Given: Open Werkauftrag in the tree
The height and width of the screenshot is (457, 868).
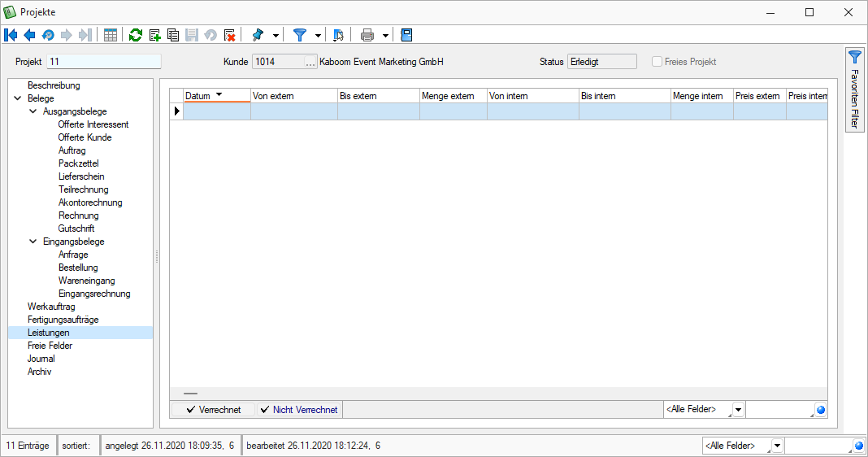Looking at the screenshot, I should [x=51, y=307].
